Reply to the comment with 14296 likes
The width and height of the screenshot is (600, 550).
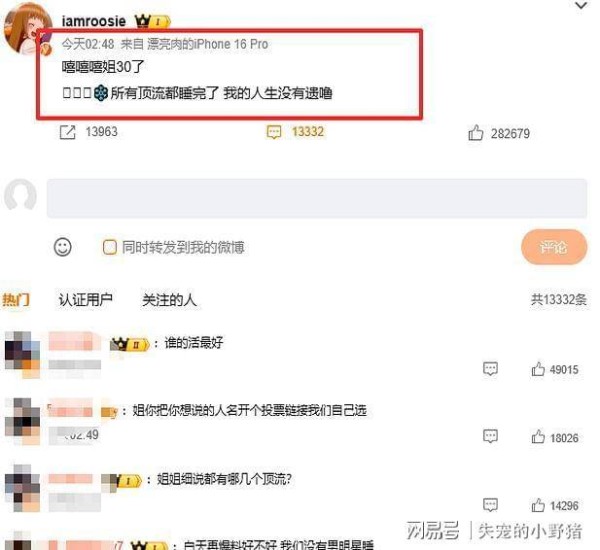(490, 505)
